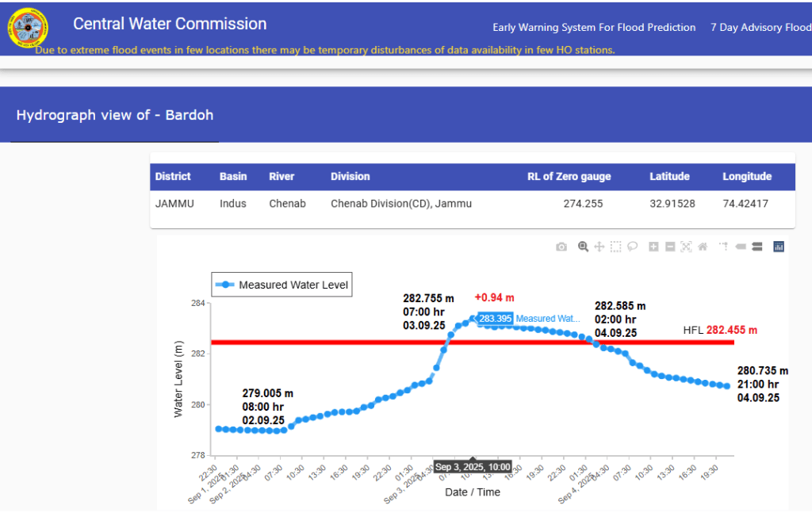Screen dimensions: 812x532
Task: Click the Zoom out minus icon
Action: (x=670, y=247)
